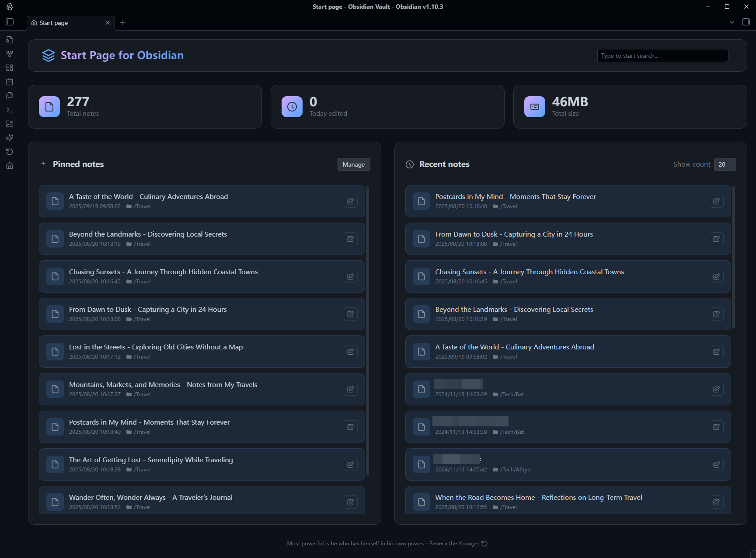Click the home start page ribbon icon
The width and height of the screenshot is (756, 558).
pyautogui.click(x=10, y=166)
